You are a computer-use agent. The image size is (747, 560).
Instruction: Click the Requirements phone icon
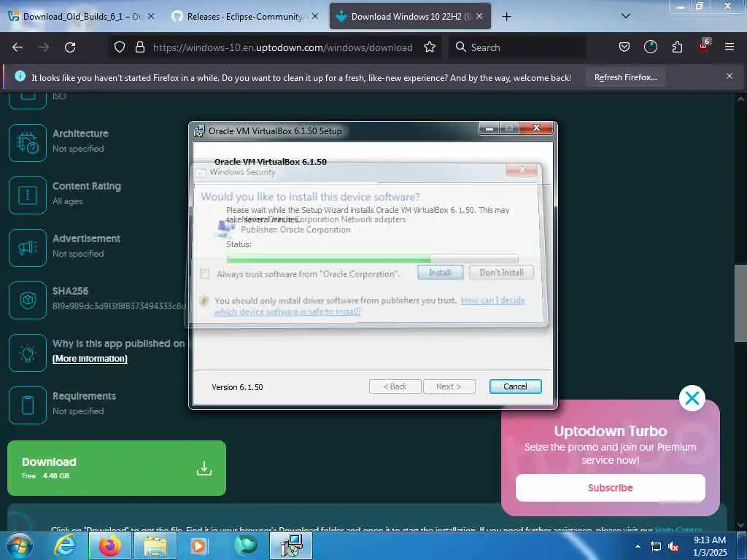(28, 405)
